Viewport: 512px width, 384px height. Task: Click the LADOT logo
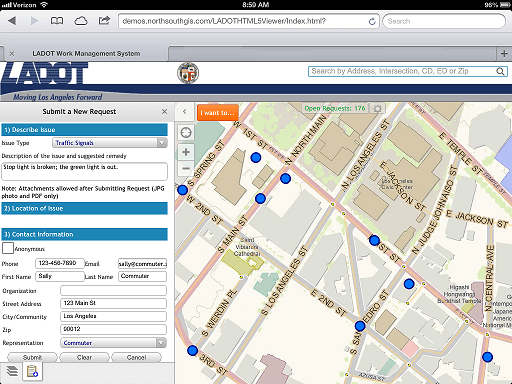(45, 74)
